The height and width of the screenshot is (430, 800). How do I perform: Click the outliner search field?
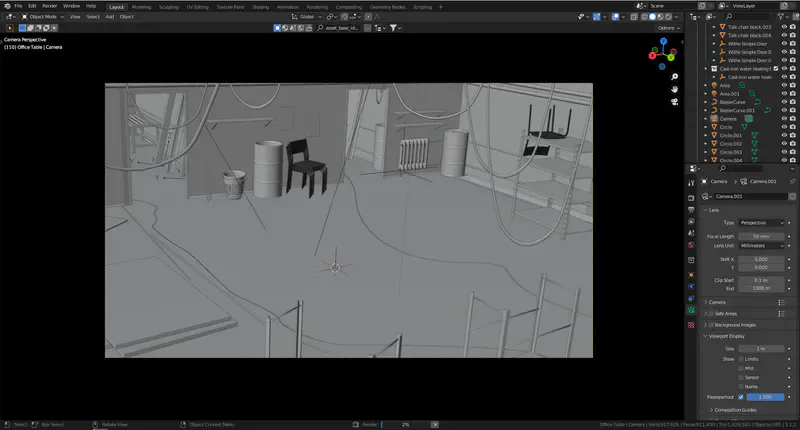(747, 17)
